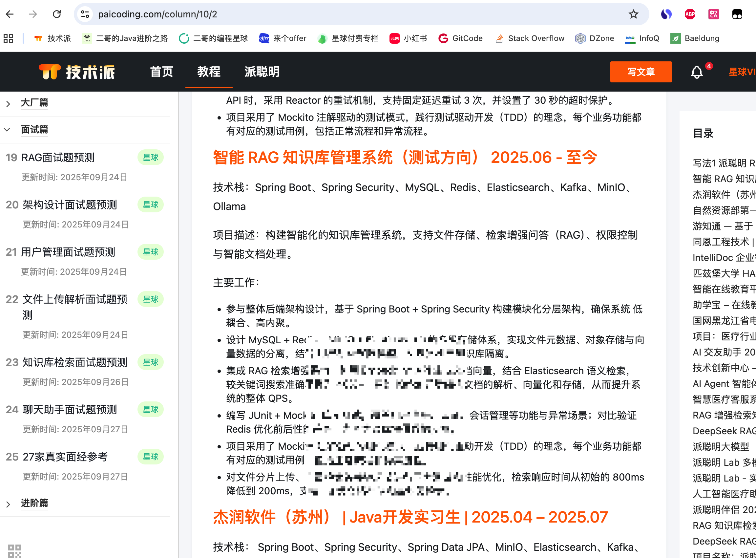The width and height of the screenshot is (756, 558).
Task: Click the 写文章 button
Action: point(640,72)
